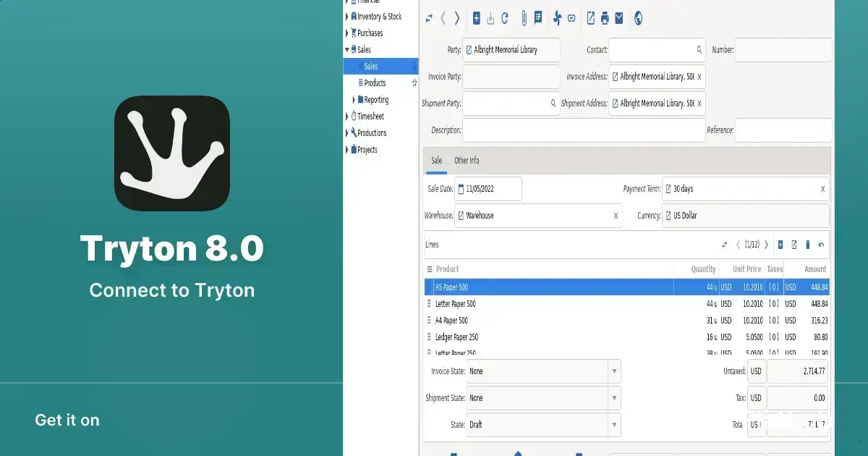Image resolution: width=868 pixels, height=456 pixels.
Task: Switch to the Sale tab
Action: point(437,161)
